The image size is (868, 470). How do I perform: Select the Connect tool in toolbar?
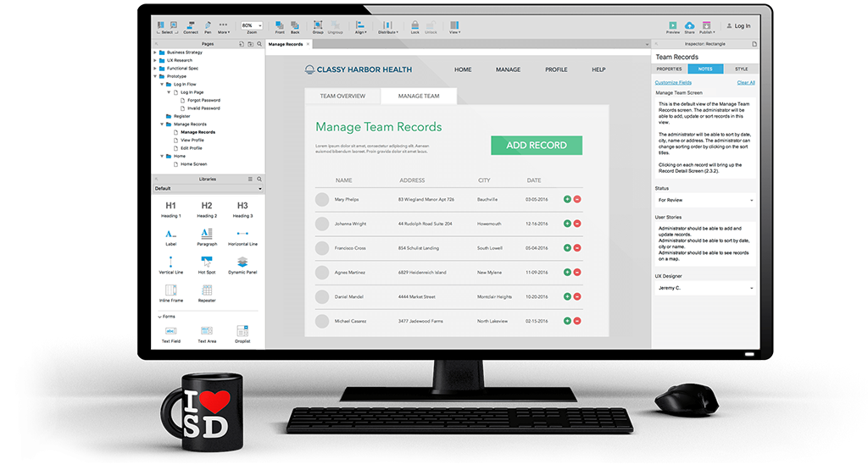191,27
